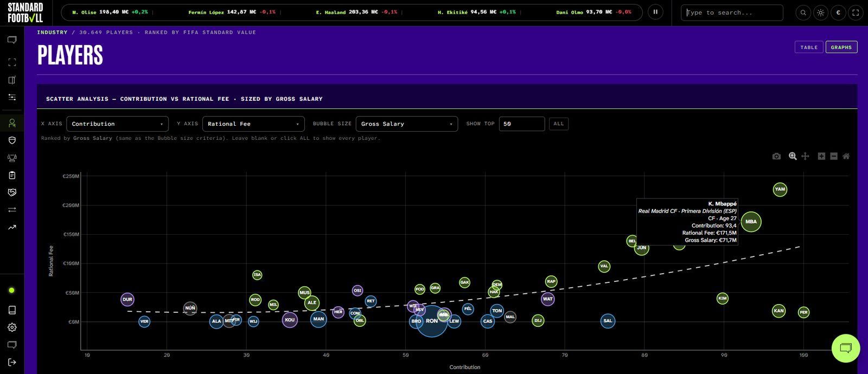Screen dimensions: 868x374
Task: Select the chart pan tool
Action: click(x=805, y=156)
